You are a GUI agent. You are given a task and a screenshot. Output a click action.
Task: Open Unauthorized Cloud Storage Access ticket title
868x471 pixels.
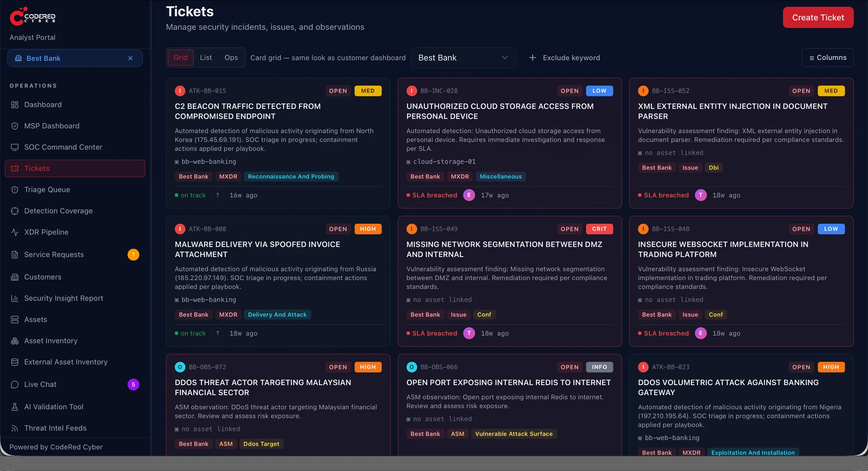click(500, 111)
